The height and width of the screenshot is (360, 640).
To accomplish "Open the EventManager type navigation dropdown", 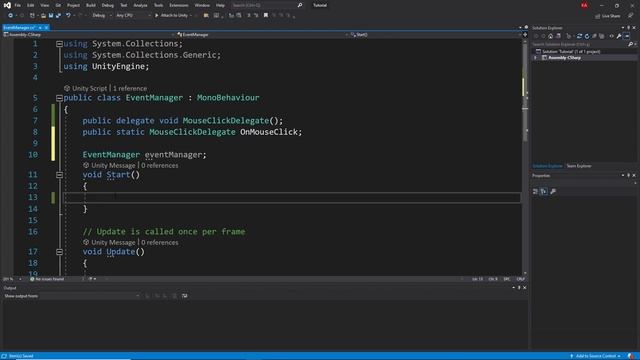I will click(x=263, y=35).
